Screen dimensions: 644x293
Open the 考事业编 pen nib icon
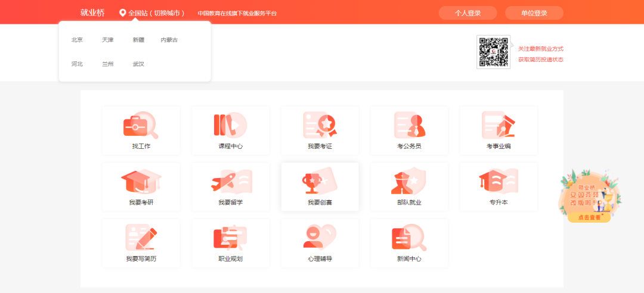(x=498, y=124)
